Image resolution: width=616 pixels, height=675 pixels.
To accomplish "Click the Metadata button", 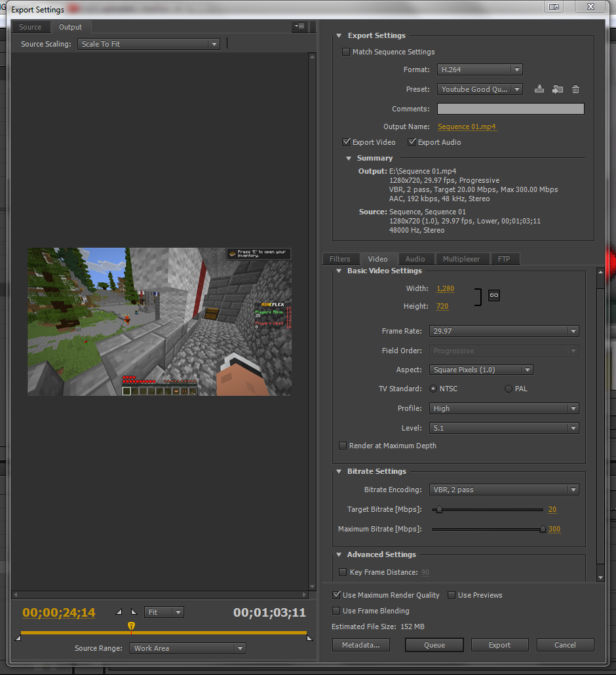I will (360, 645).
